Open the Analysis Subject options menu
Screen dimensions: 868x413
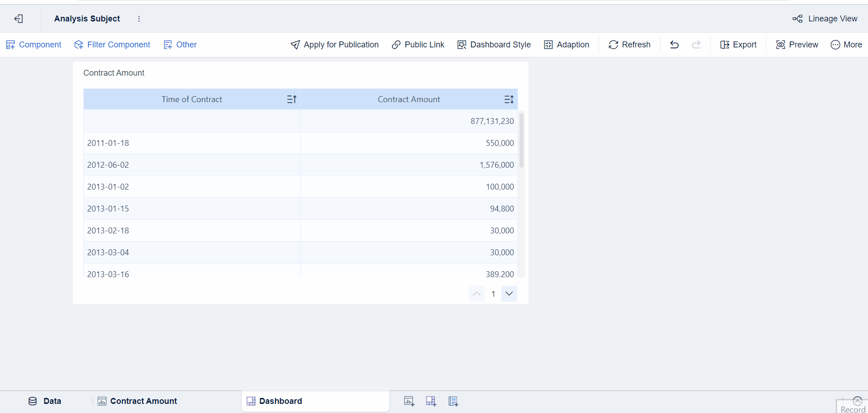pyautogui.click(x=139, y=19)
